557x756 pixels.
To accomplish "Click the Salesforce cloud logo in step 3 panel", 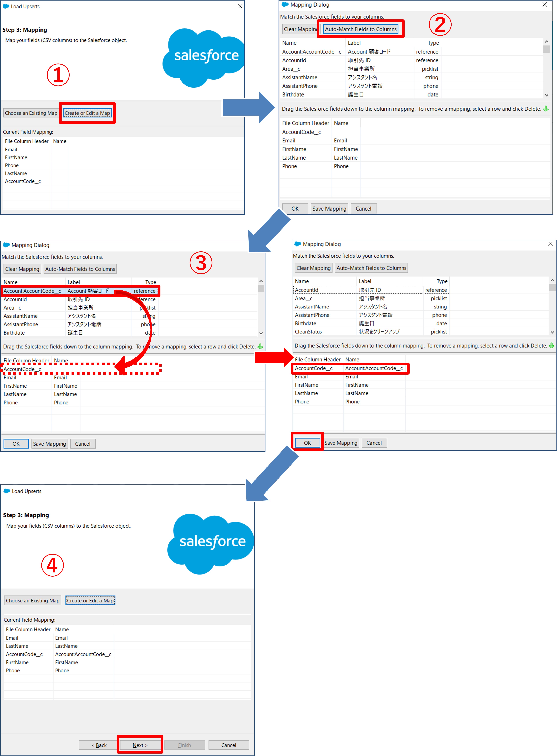I will (x=203, y=56).
